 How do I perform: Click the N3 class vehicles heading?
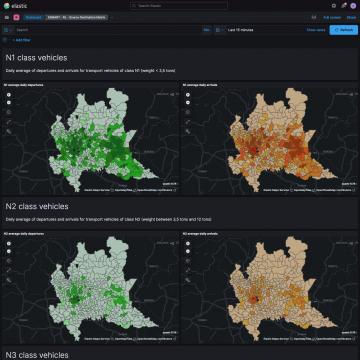37,355
